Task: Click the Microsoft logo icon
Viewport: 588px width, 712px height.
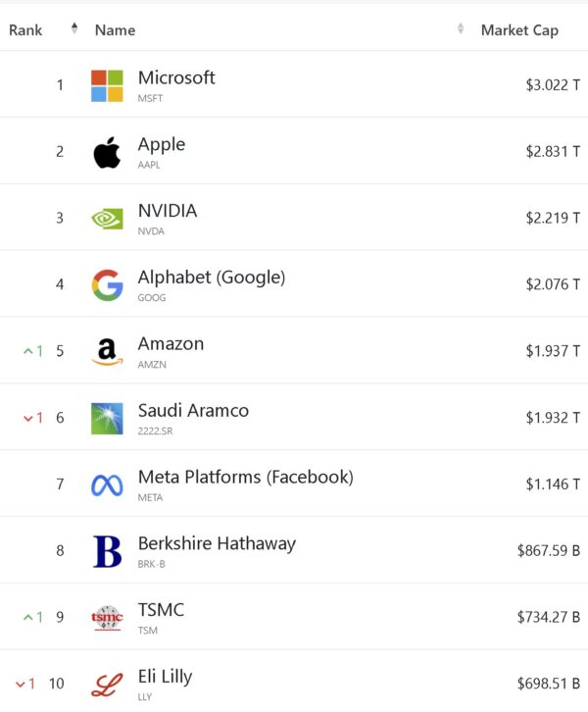Action: [107, 85]
